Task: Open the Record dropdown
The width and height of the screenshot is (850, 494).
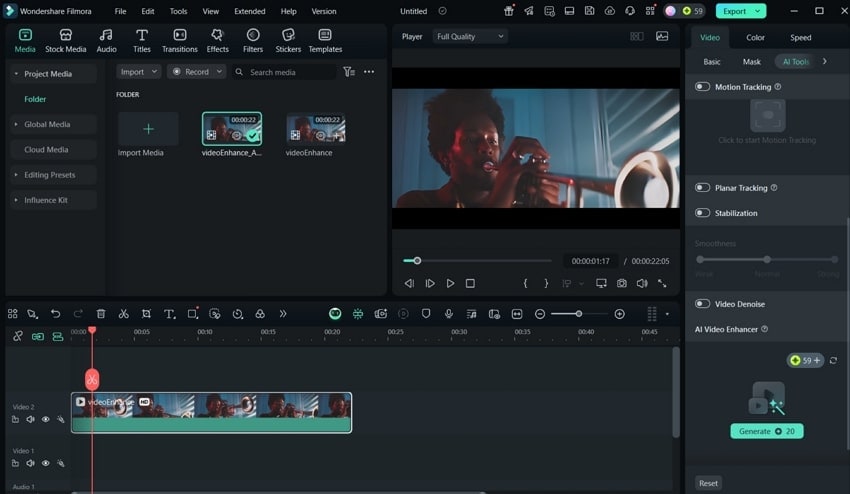Action: (x=196, y=72)
